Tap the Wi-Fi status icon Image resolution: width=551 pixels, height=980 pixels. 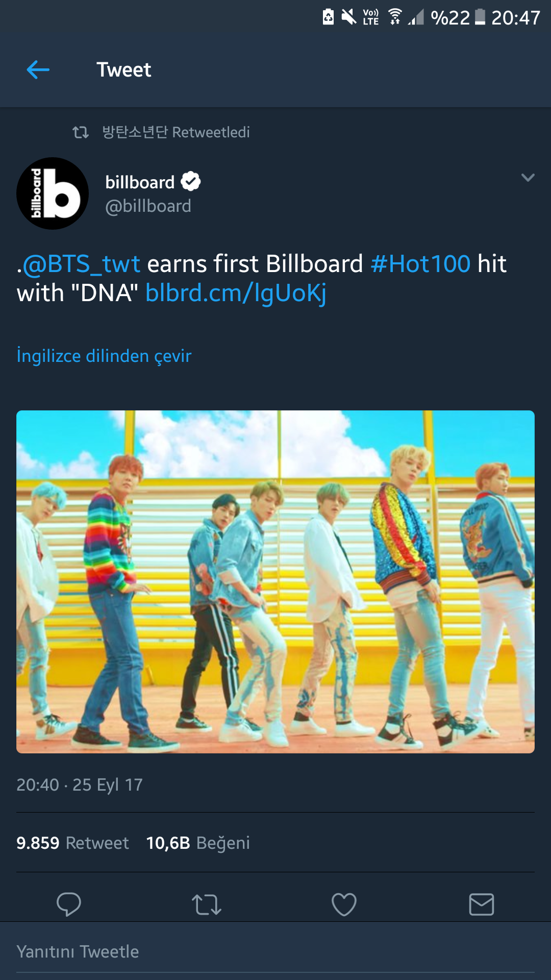coord(394,17)
